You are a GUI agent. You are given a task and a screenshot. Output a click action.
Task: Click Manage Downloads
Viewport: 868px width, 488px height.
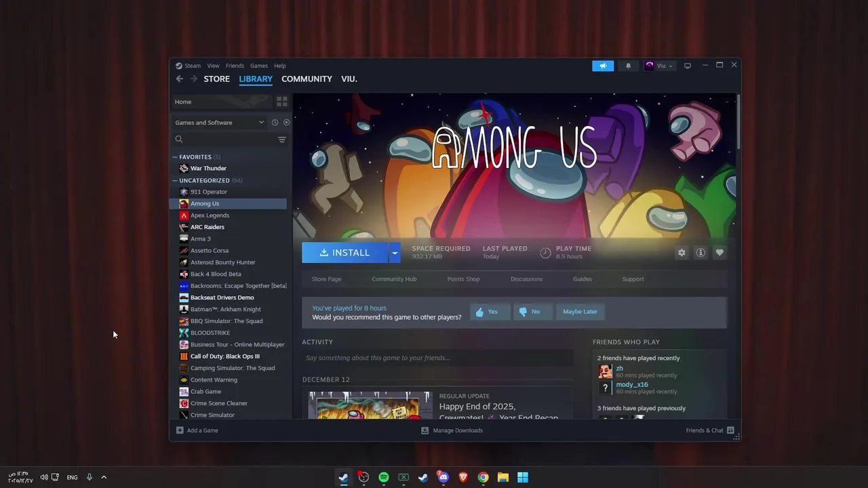pyautogui.click(x=452, y=430)
